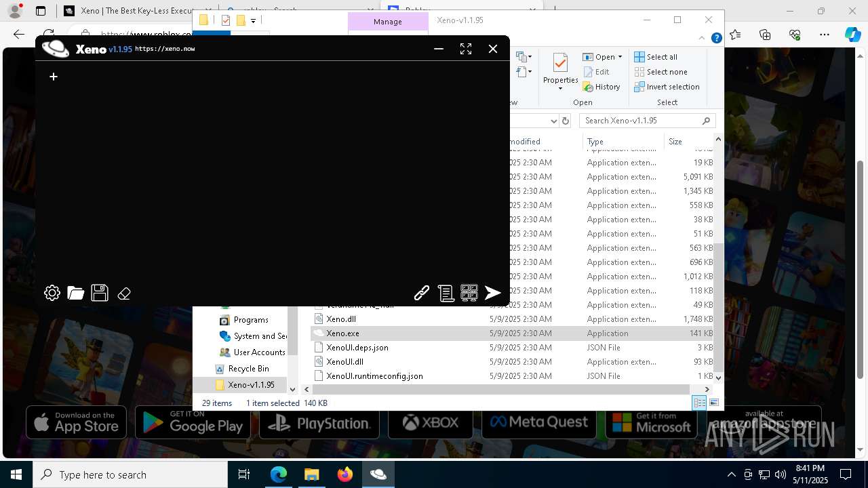Open the Manage ribbon tab
Screen dimensions: 868x488
[x=388, y=22]
